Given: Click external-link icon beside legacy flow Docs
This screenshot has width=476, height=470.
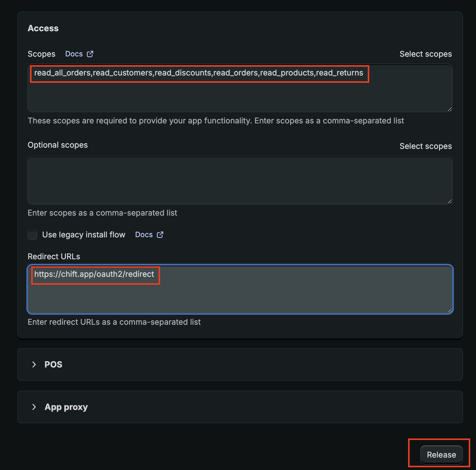Looking at the screenshot, I should pos(160,235).
